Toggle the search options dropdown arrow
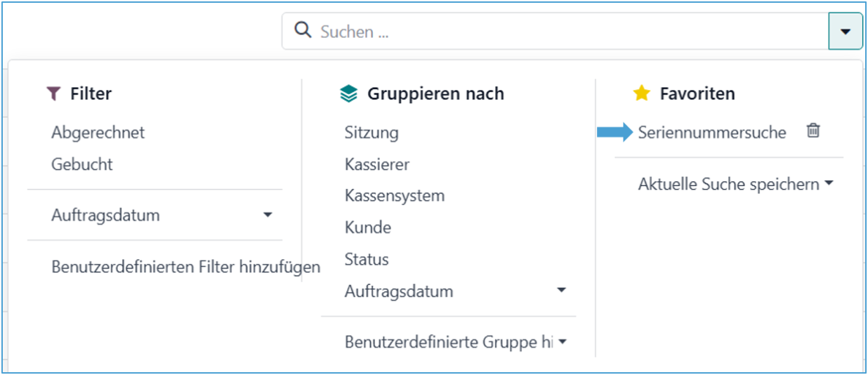 coord(846,32)
